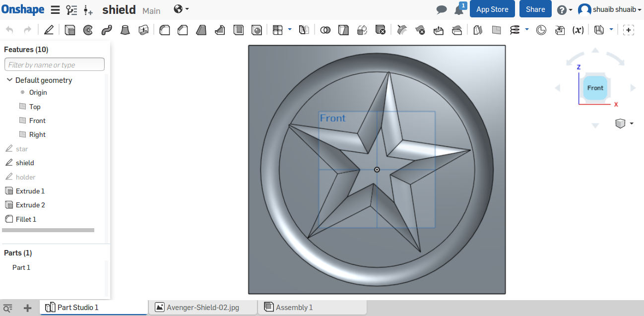Select the Helix tool
The image size is (644, 316).
(x=515, y=30)
